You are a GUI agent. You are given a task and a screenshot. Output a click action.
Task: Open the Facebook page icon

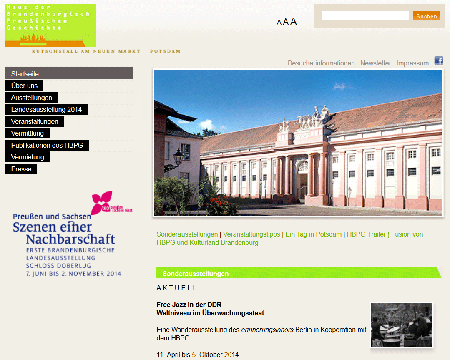(439, 60)
